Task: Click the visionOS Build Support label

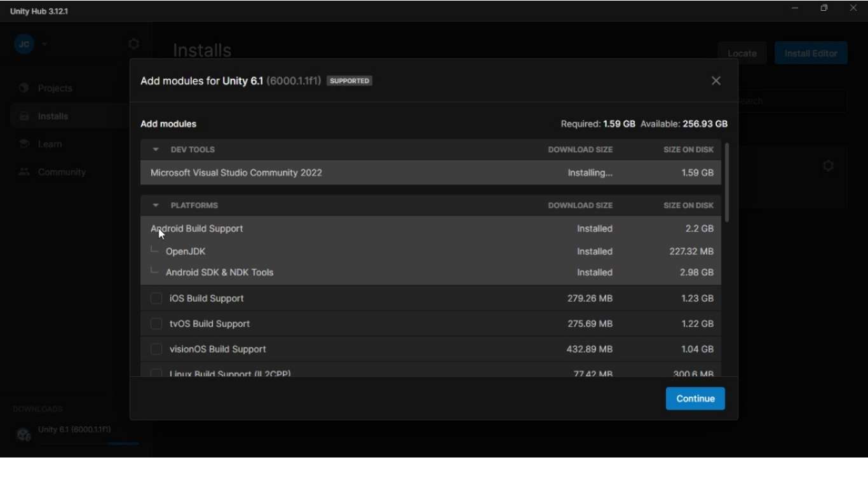Action: click(x=218, y=349)
